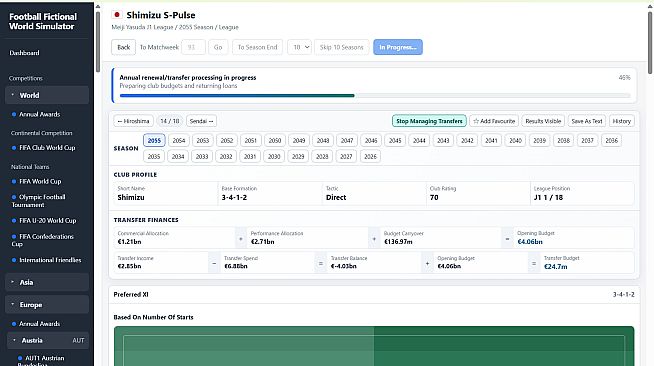Image resolution: width=654 pixels, height=366 pixels.
Task: Open International Friendlies
Action: point(50,260)
